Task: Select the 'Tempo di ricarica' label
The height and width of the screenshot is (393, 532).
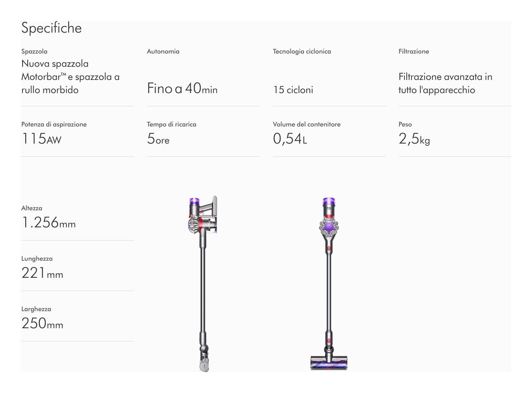Action: coord(171,125)
